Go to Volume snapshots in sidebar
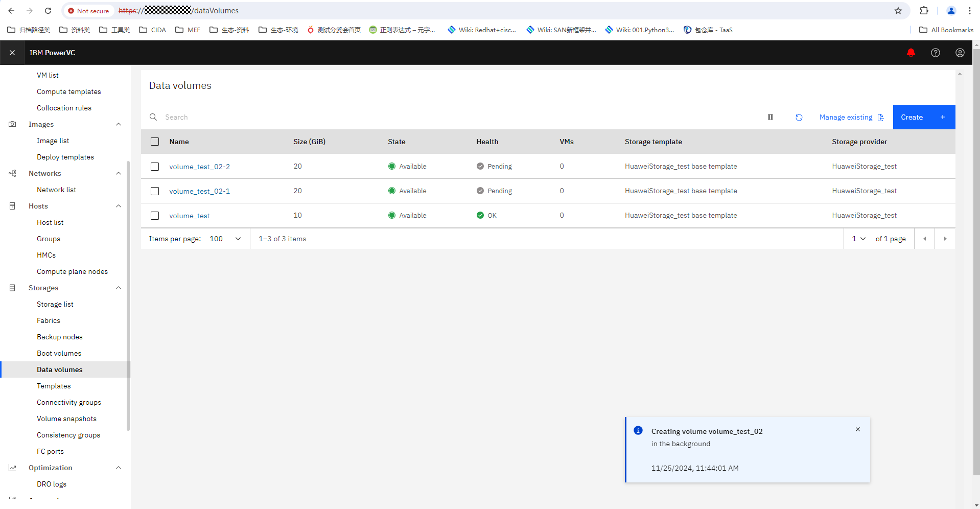This screenshot has width=980, height=509. [x=66, y=419]
